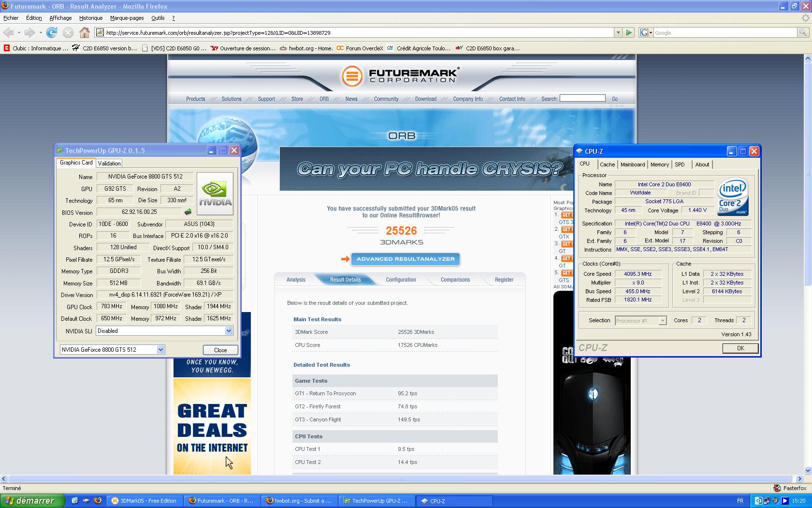812x508 pixels.
Task: Click Close button in GPU-Z
Action: click(x=220, y=350)
